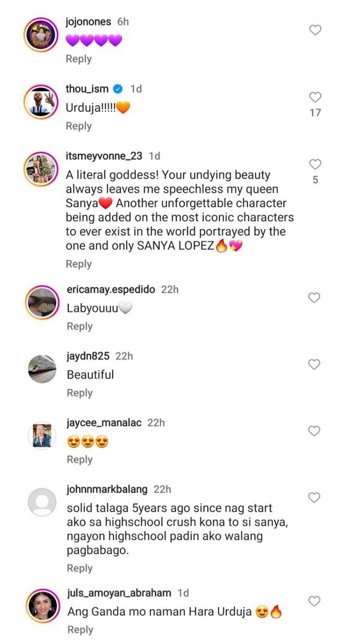Click the verified badge next to thou_ism

click(117, 89)
